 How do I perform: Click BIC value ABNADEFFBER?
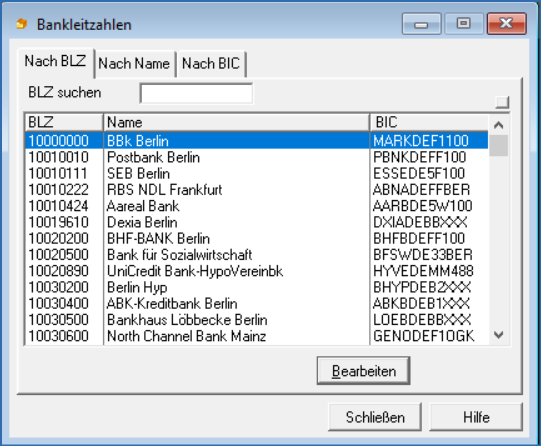(422, 190)
